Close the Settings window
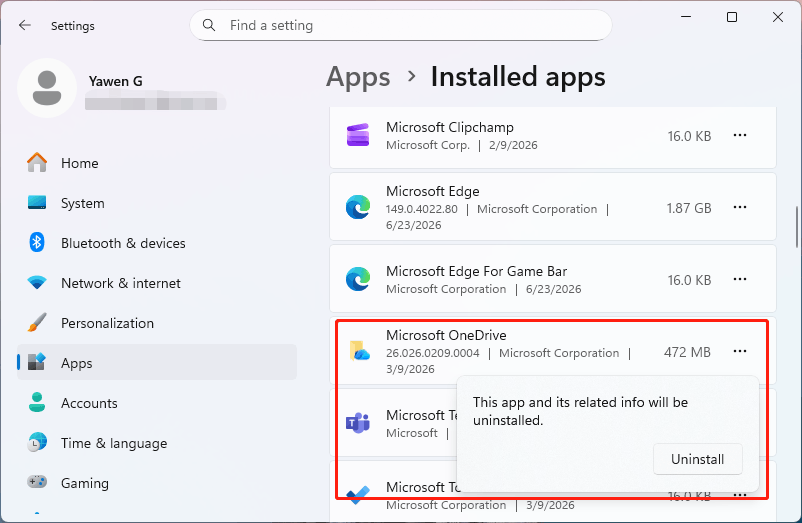The width and height of the screenshot is (802, 523). (x=778, y=17)
